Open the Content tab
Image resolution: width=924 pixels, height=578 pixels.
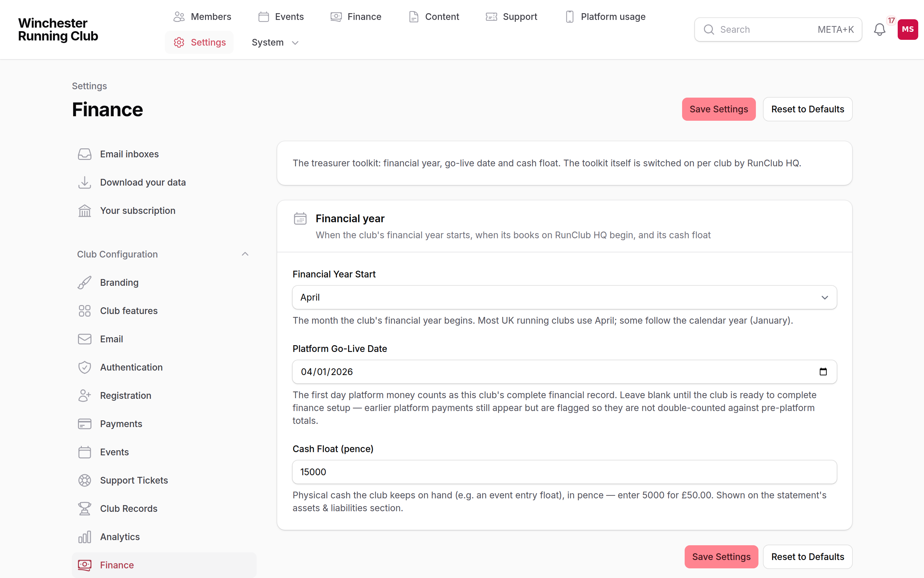coord(434,17)
